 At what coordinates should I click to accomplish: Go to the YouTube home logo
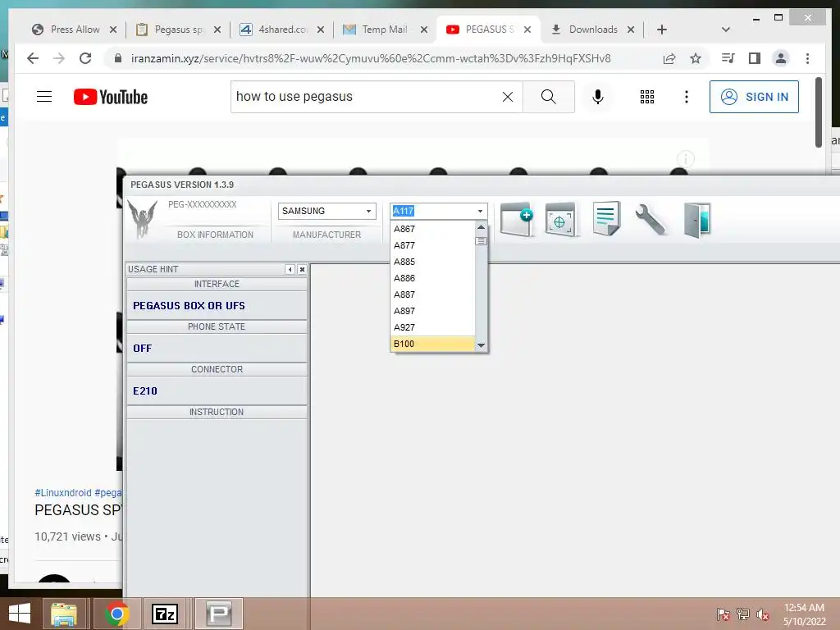(x=111, y=97)
